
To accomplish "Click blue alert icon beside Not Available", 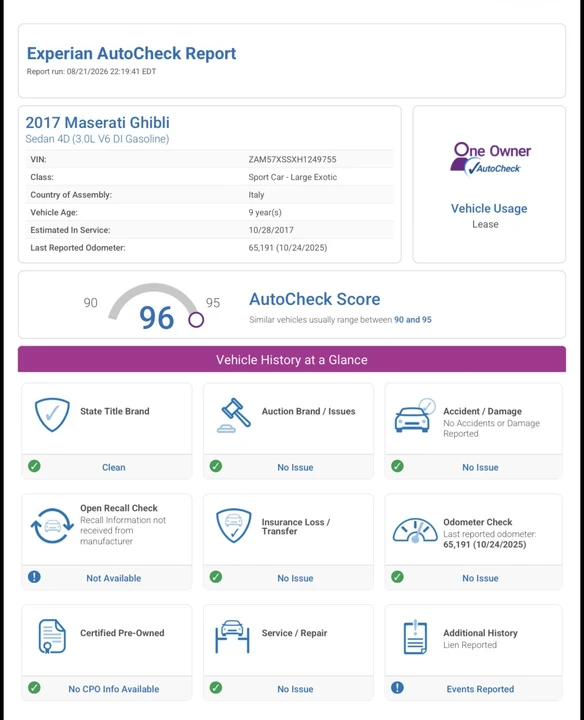I will coord(34,577).
